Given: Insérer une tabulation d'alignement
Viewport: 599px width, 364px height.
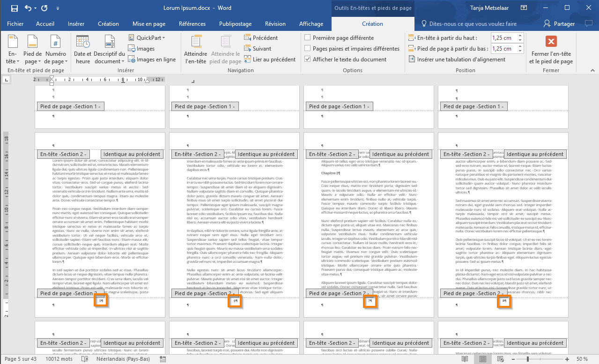Looking at the screenshot, I should [x=457, y=59].
